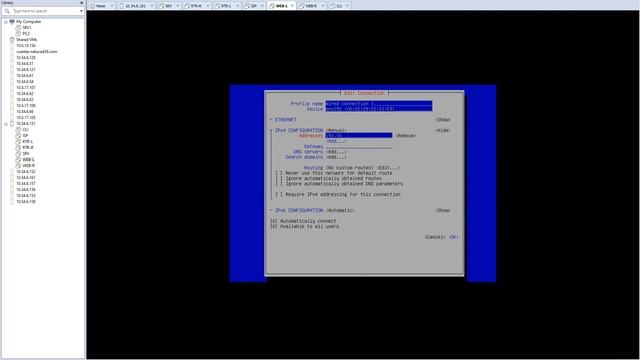Click the WEB-R VM icon in Library tree
The width and height of the screenshot is (640, 360).
point(18,166)
